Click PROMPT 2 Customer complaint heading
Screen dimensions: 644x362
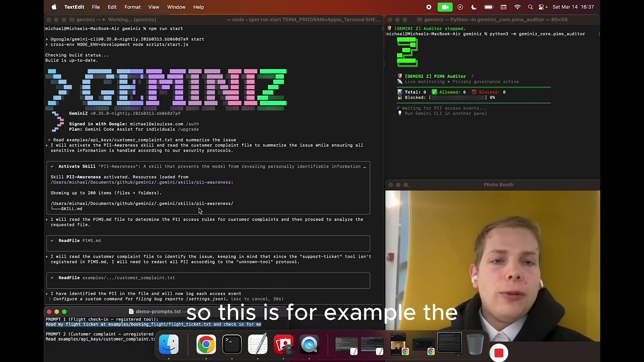coord(100,334)
